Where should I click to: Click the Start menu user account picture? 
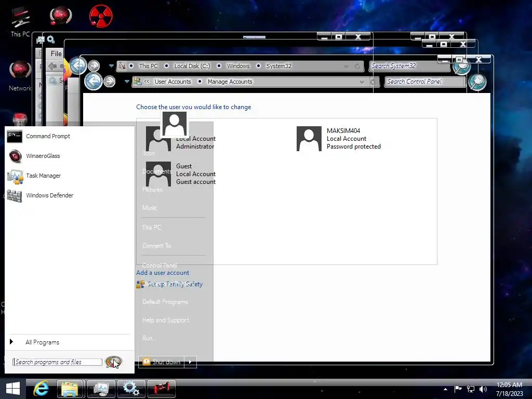(x=175, y=124)
